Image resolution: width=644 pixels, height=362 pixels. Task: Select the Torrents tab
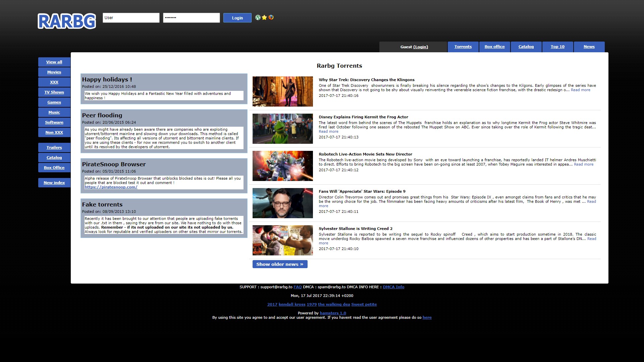click(x=463, y=46)
